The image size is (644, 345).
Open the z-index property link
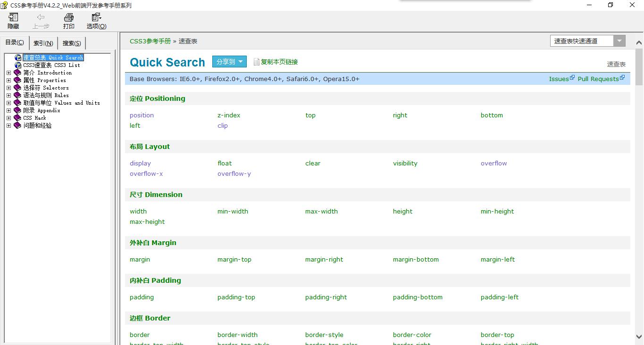point(229,115)
